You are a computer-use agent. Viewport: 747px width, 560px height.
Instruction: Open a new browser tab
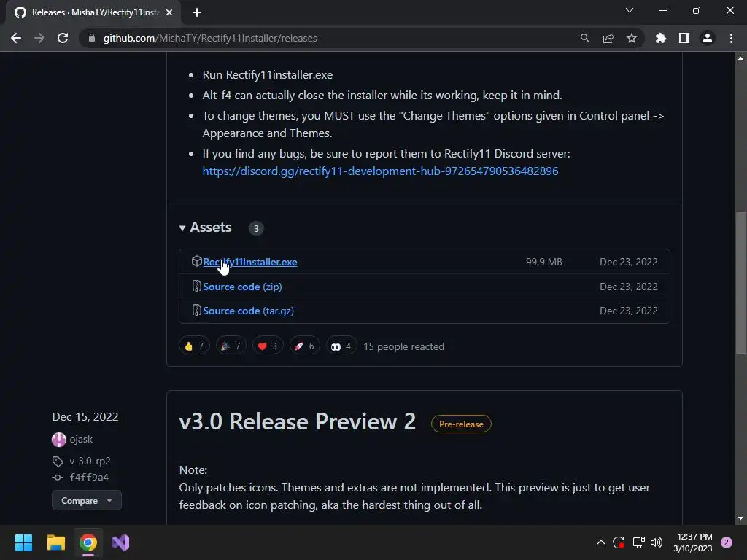tap(197, 12)
